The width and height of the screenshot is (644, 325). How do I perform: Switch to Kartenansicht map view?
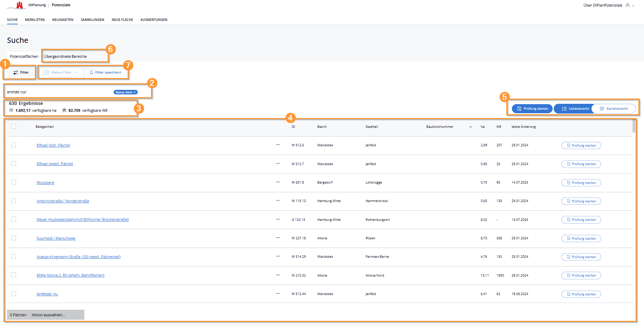pyautogui.click(x=614, y=109)
